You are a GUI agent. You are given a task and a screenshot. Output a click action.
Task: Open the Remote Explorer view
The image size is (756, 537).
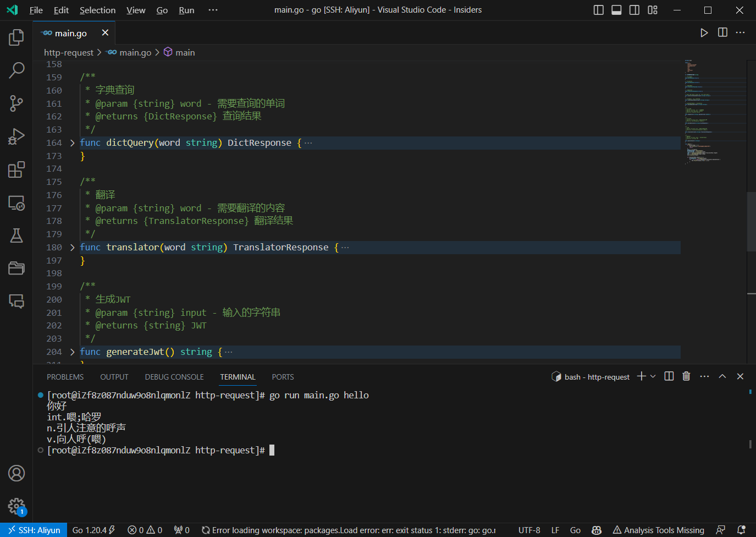tap(16, 202)
